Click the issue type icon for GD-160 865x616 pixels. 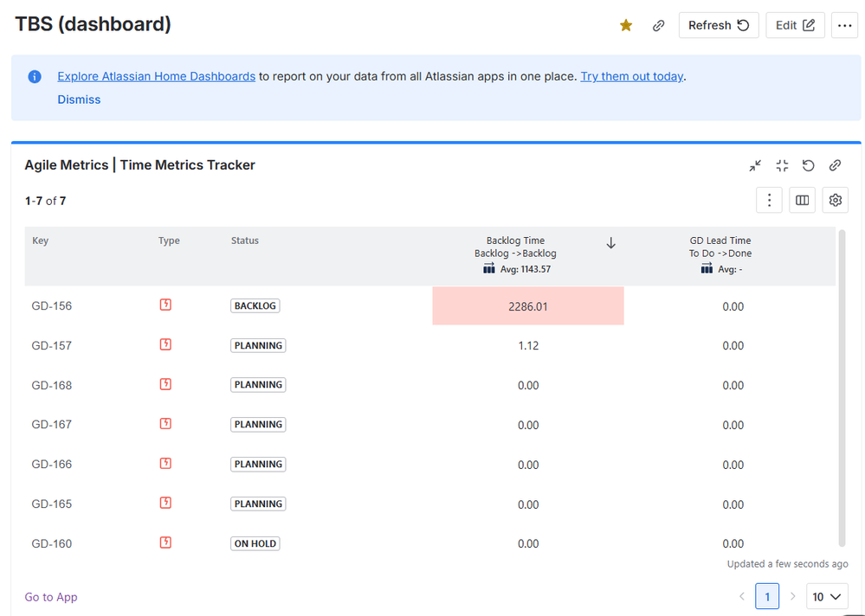pos(165,542)
